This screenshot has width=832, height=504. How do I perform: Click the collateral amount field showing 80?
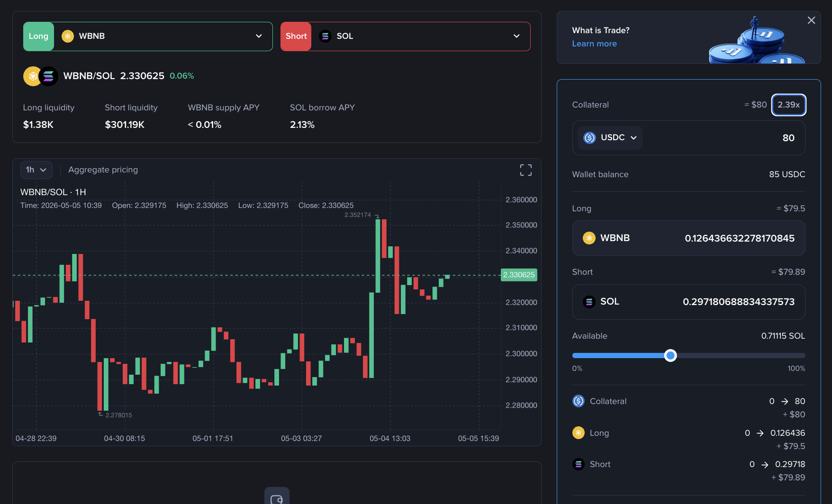coord(688,138)
